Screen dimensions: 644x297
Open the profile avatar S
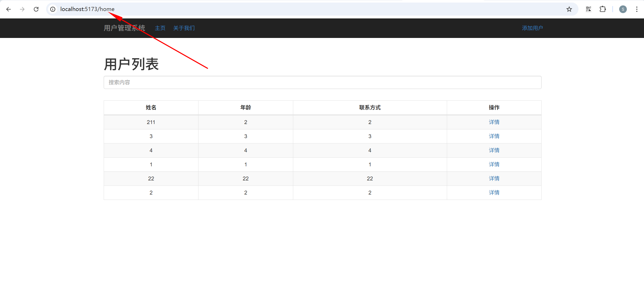(623, 9)
